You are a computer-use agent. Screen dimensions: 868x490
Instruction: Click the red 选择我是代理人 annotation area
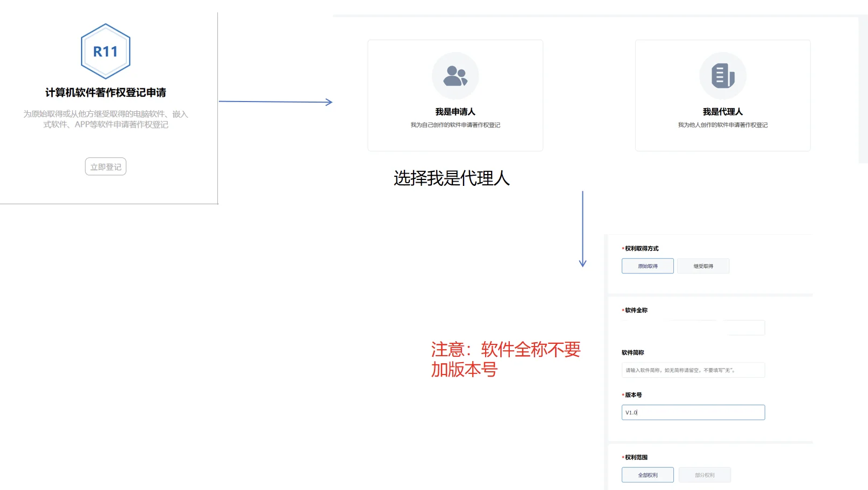451,178
